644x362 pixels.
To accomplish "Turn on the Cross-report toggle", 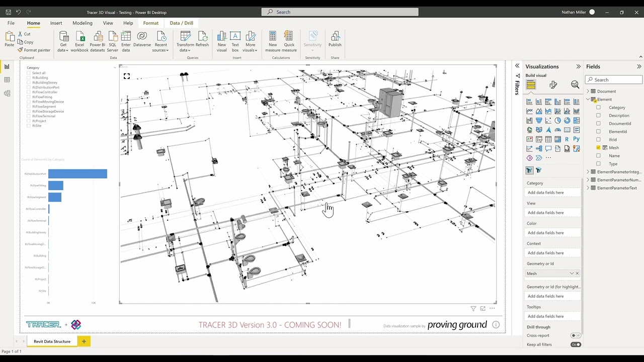I will coord(576,335).
